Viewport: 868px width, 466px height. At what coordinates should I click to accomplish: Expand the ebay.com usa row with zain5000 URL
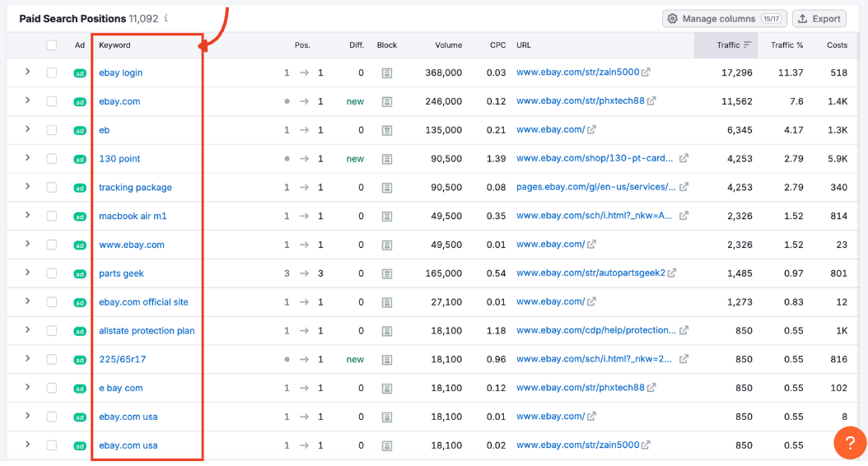pos(27,445)
